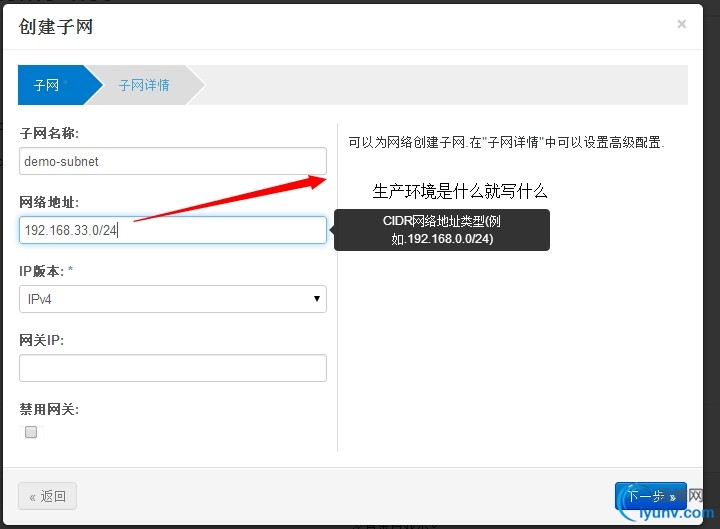
Task: Open the 子网详情 step tab
Action: (x=144, y=85)
